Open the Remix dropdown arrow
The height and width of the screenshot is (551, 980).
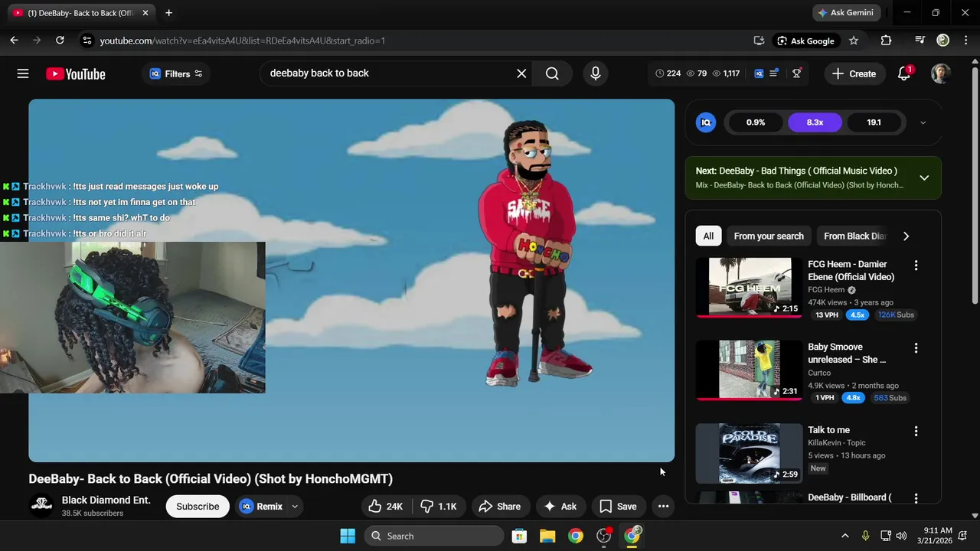[295, 506]
